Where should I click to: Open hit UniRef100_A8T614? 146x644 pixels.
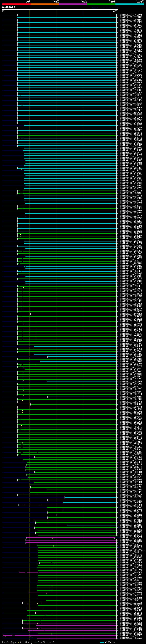(x=131, y=394)
